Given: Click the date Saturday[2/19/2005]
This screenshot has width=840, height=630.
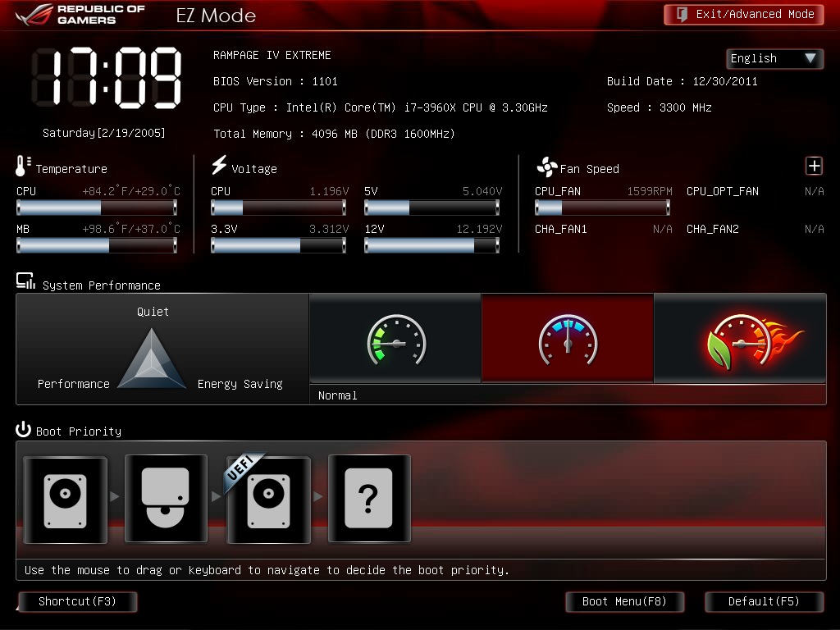Looking at the screenshot, I should [x=104, y=133].
